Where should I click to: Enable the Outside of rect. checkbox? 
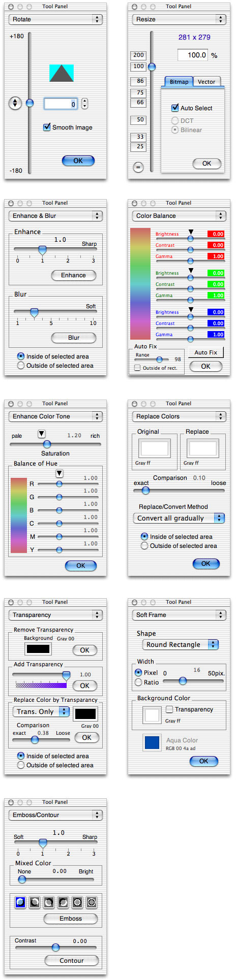[137, 368]
